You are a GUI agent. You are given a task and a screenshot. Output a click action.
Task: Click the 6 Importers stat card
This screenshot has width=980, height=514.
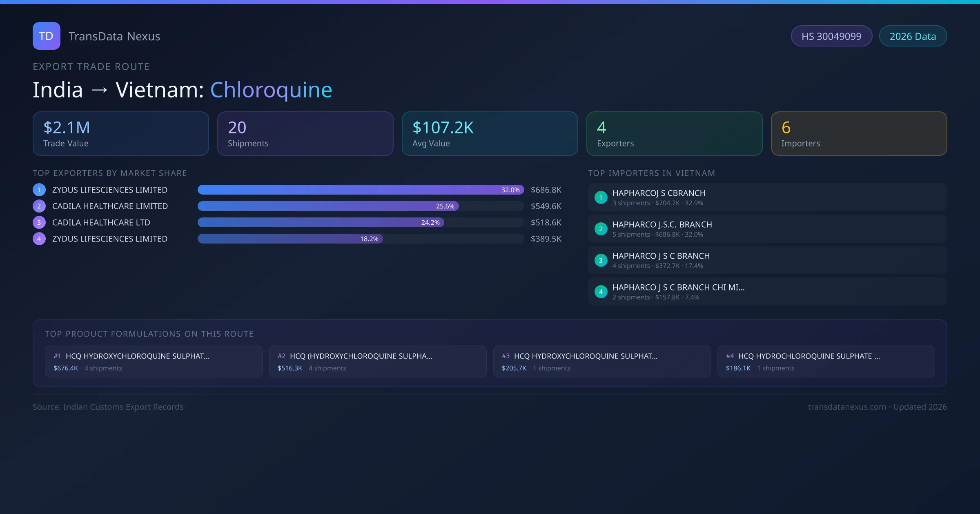tap(858, 133)
